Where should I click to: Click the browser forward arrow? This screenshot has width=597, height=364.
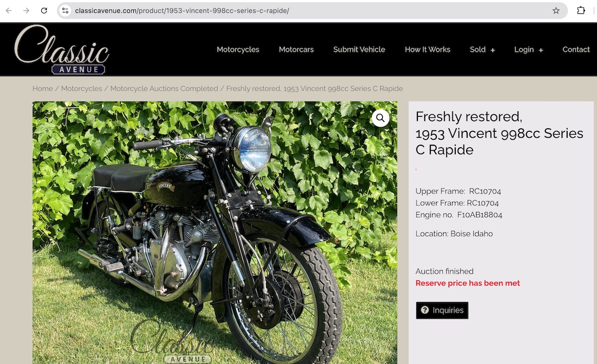[26, 10]
